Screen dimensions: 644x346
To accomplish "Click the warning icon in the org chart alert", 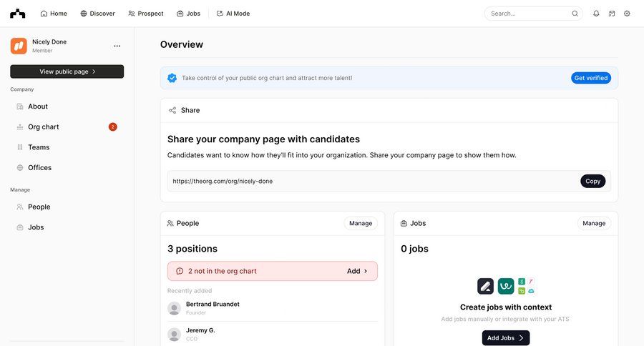I will pyautogui.click(x=180, y=272).
